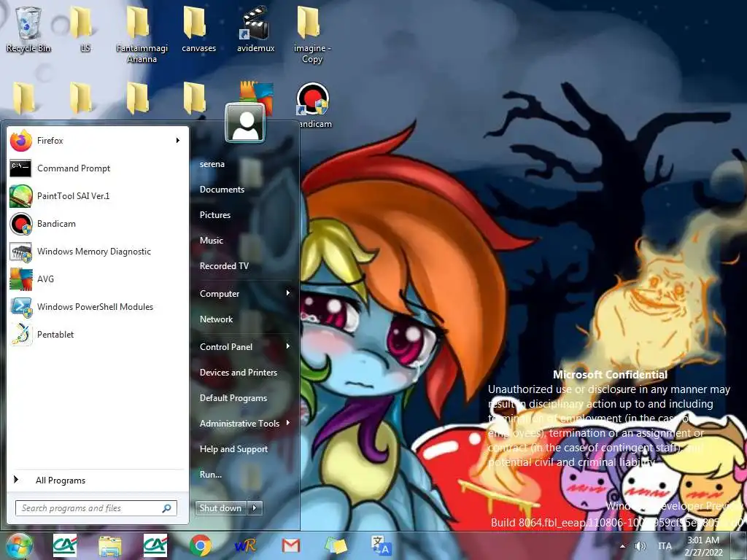747x560 pixels.
Task: Expand the Control Panel submenu arrow
Action: tap(287, 346)
